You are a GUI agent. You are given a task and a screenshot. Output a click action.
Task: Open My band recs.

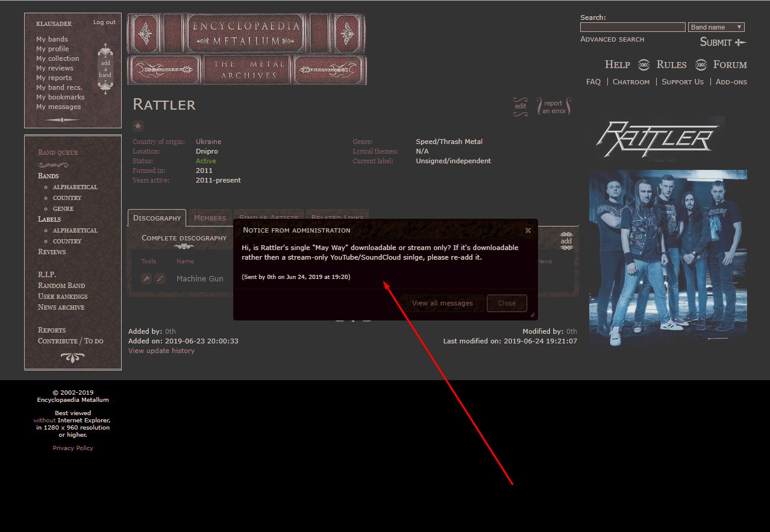tap(59, 87)
